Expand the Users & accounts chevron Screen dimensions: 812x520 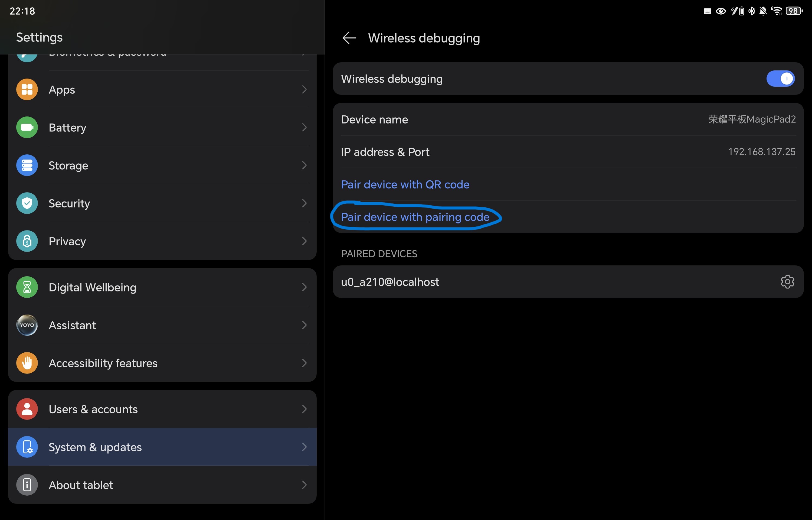click(304, 409)
